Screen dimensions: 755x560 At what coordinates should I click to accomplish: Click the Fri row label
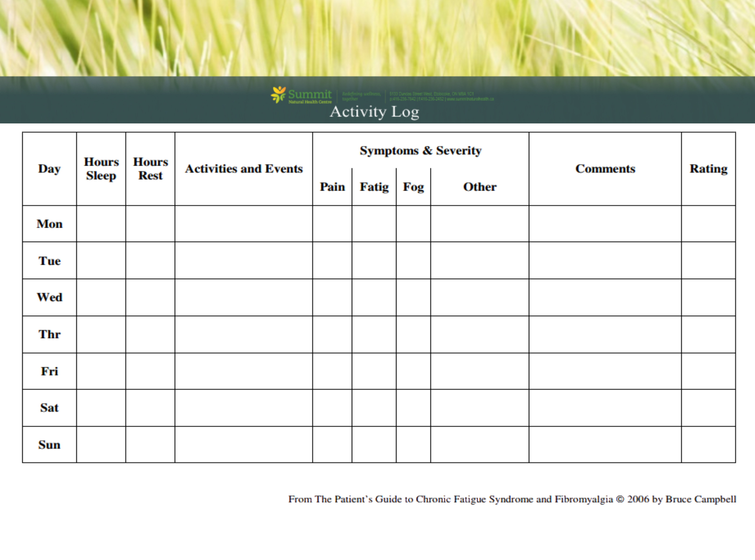49,371
